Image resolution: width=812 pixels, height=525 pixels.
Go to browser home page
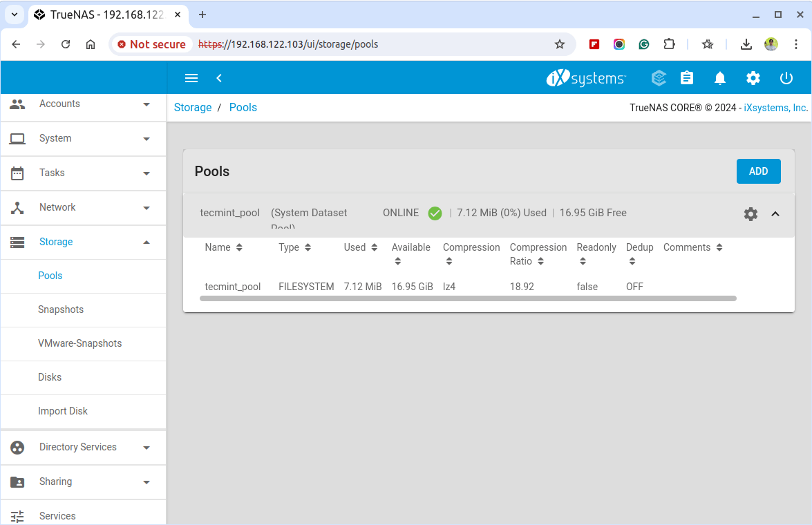(x=91, y=44)
